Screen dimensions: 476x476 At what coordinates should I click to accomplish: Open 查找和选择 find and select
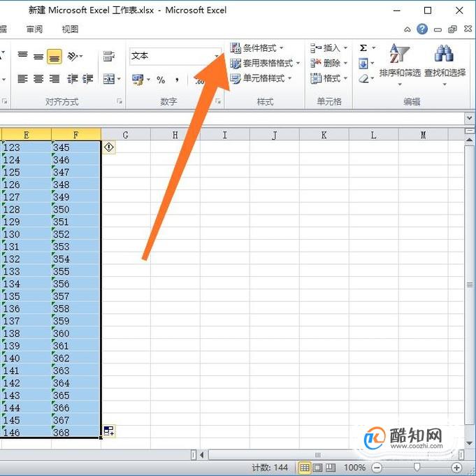445,64
